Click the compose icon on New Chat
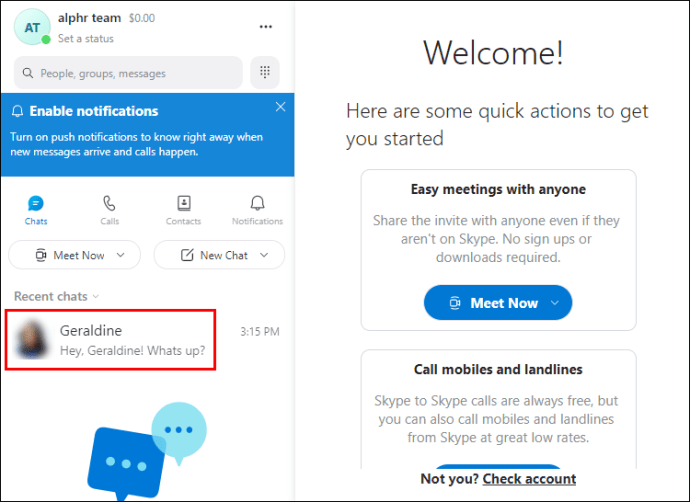The width and height of the screenshot is (690, 502). point(187,255)
